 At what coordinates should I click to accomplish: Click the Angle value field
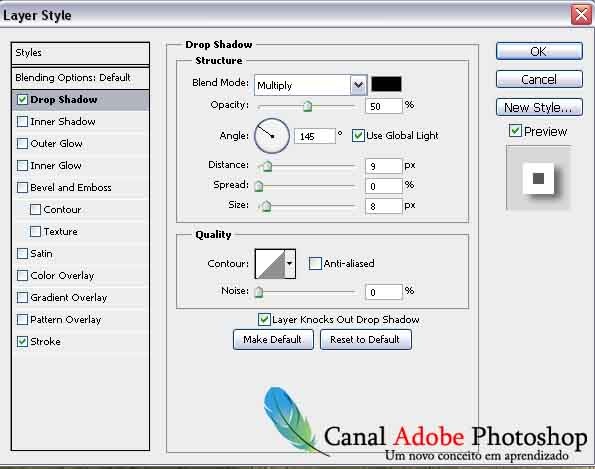pos(315,136)
